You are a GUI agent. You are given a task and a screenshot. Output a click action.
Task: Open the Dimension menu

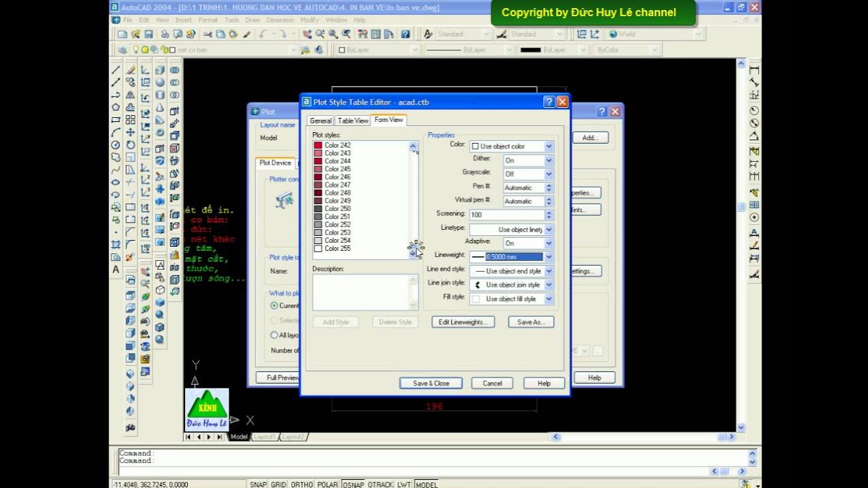point(280,20)
